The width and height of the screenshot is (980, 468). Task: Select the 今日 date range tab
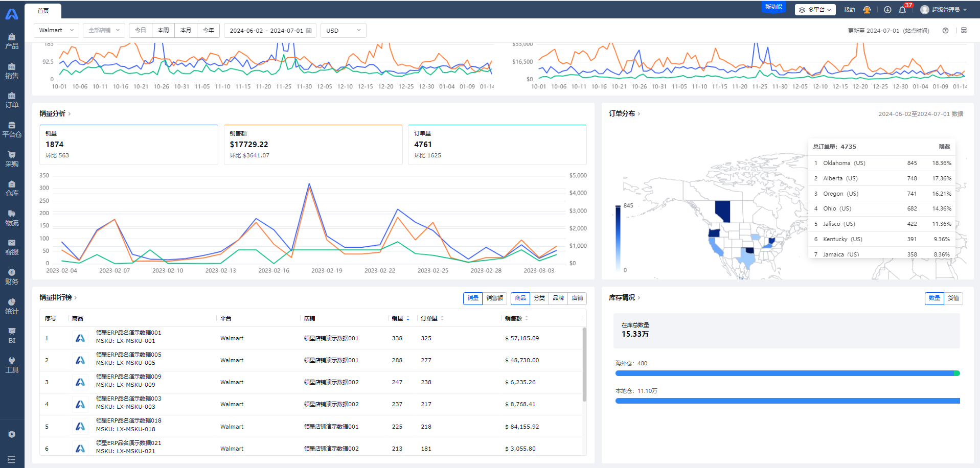[141, 30]
